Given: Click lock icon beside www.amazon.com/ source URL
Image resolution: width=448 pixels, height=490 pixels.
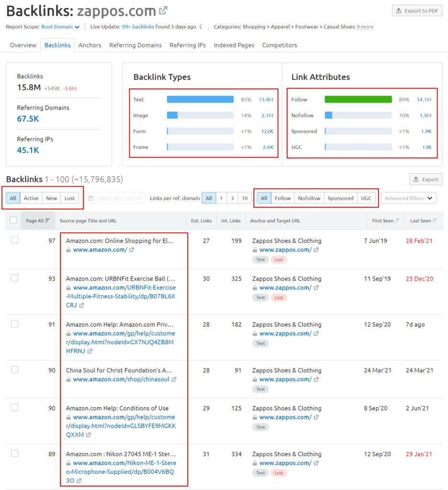Looking at the screenshot, I should 68,250.
